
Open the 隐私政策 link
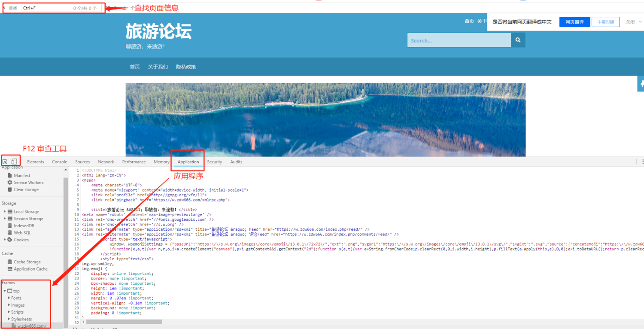pyautogui.click(x=186, y=67)
